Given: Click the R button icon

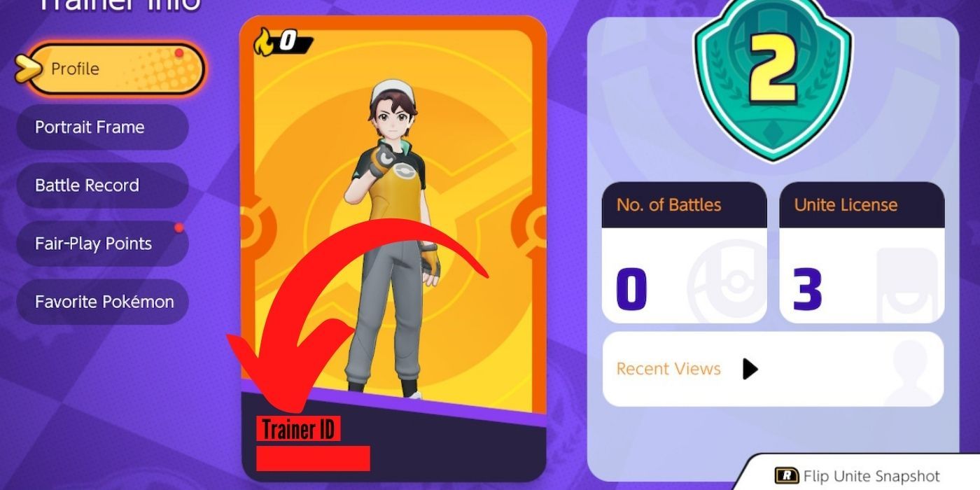Looking at the screenshot, I should coord(787,476).
